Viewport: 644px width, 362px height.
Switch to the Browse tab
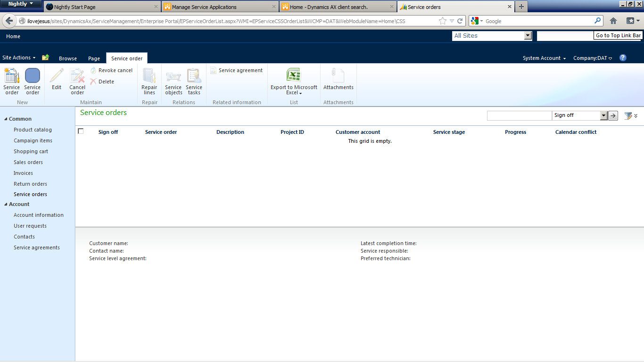[67, 58]
